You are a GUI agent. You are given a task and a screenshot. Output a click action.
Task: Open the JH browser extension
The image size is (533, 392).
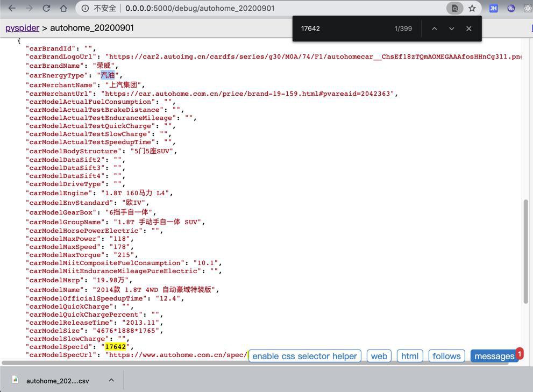[x=493, y=9]
